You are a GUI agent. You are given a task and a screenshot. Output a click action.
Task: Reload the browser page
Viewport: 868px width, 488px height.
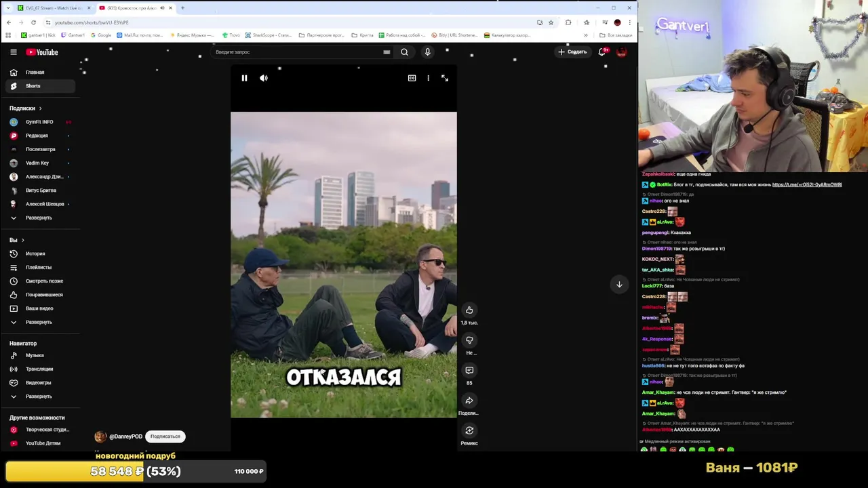coord(33,22)
